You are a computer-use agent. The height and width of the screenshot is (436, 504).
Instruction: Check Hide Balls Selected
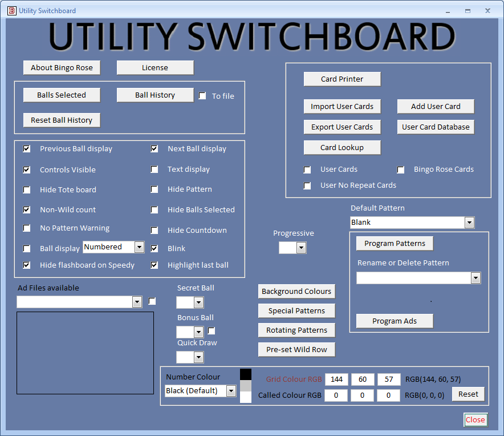(155, 210)
